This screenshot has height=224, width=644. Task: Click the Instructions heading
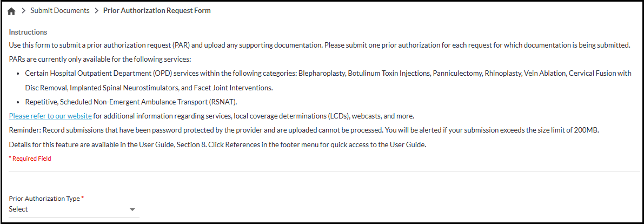(28, 32)
